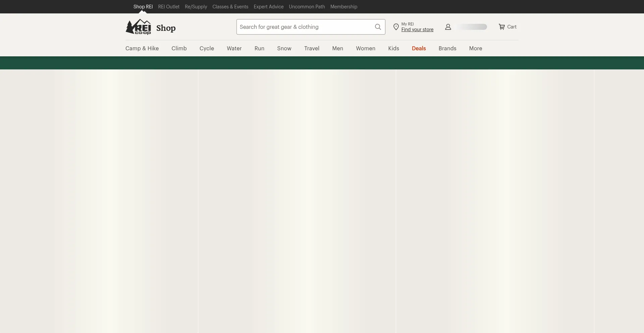
Task: Open the shopping cart icon
Action: click(502, 27)
